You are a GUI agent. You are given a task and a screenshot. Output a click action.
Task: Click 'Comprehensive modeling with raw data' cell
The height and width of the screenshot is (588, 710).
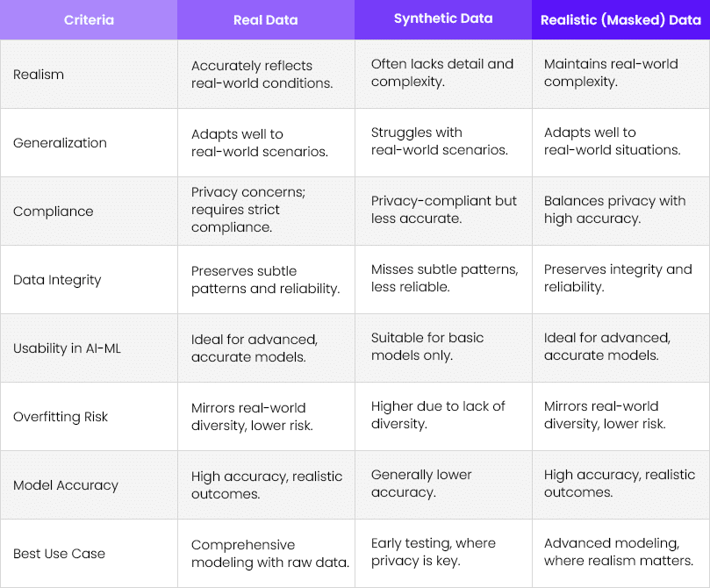coord(270,554)
